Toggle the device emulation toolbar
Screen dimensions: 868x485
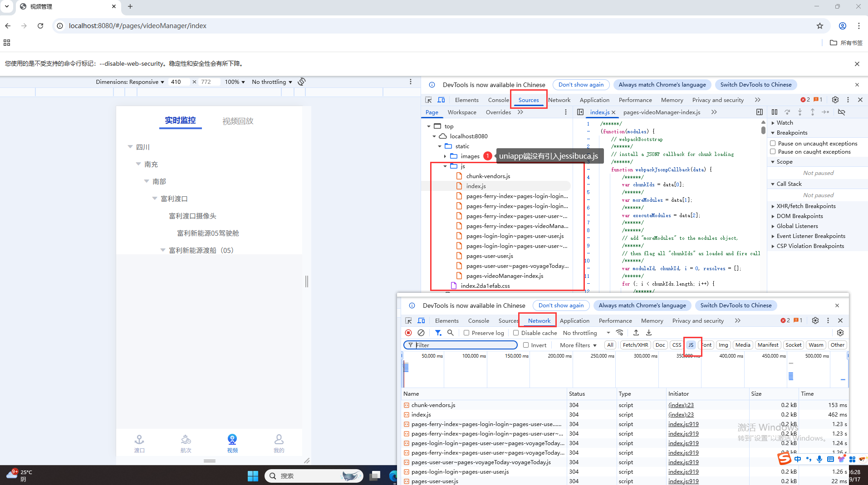(x=441, y=100)
